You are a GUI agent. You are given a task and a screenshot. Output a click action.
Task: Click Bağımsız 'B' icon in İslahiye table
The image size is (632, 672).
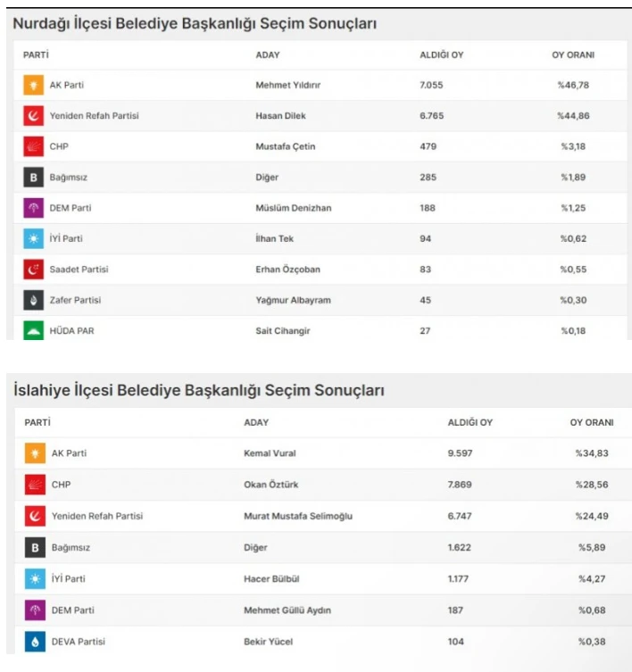pyautogui.click(x=35, y=547)
